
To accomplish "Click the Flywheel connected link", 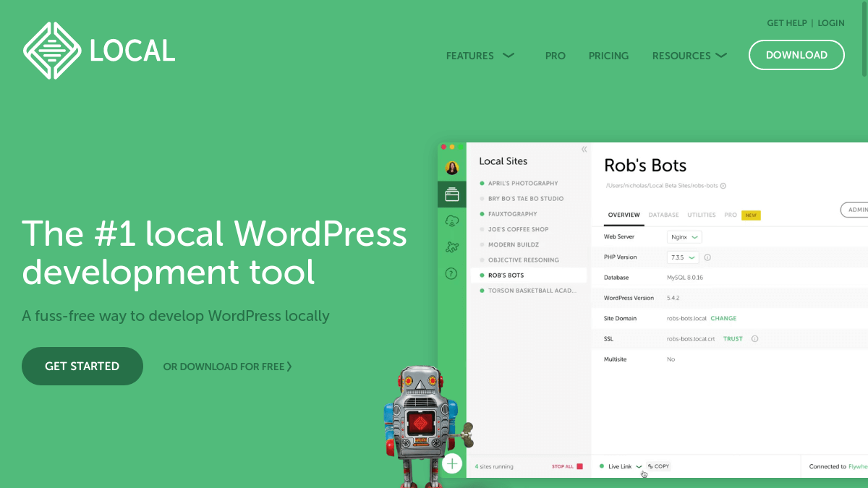I will (858, 466).
